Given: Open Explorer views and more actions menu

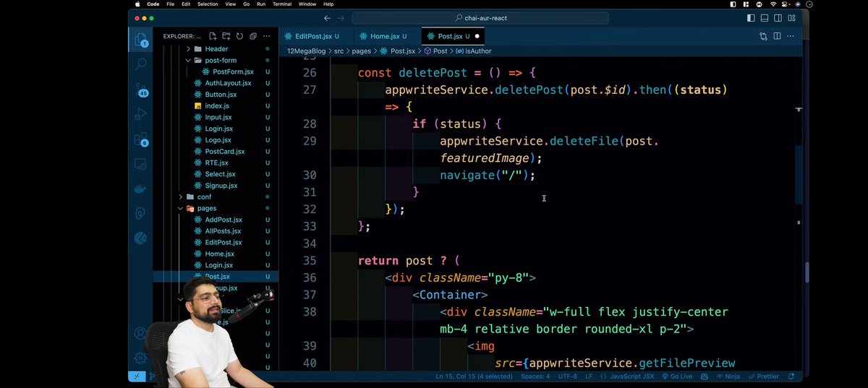Looking at the screenshot, I should coord(266,36).
